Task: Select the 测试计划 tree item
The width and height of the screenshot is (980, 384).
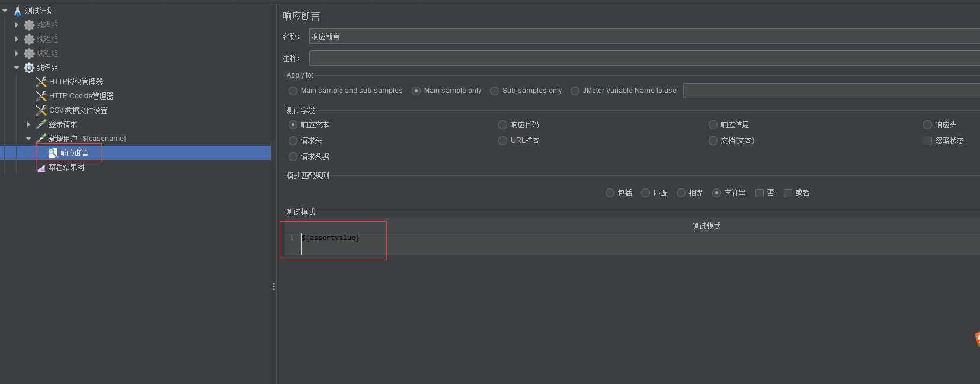Action: click(39, 11)
